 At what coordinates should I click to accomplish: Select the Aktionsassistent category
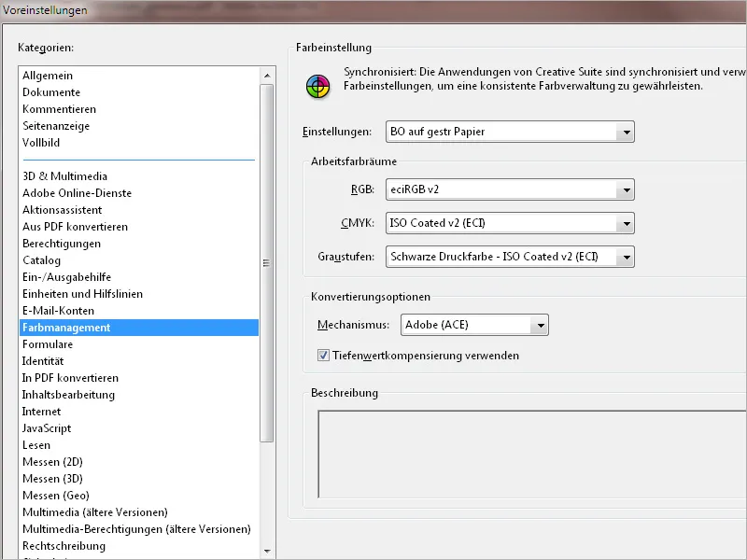click(x=139, y=210)
